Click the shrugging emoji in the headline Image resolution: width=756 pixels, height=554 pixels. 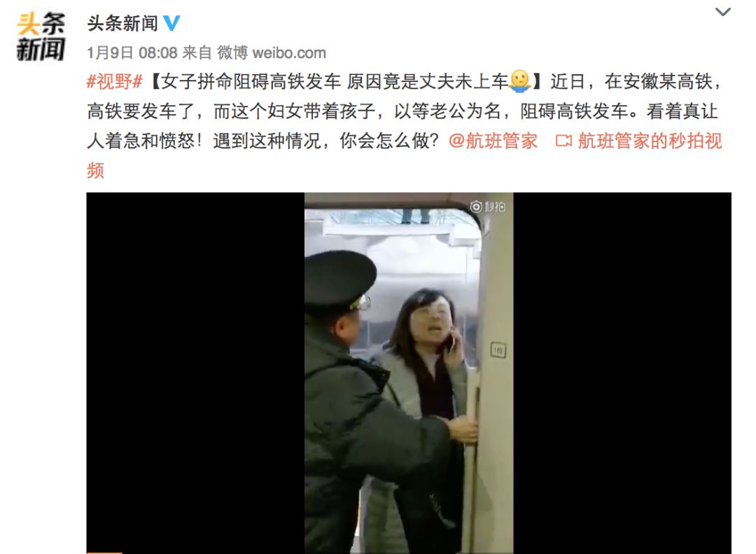click(x=519, y=81)
